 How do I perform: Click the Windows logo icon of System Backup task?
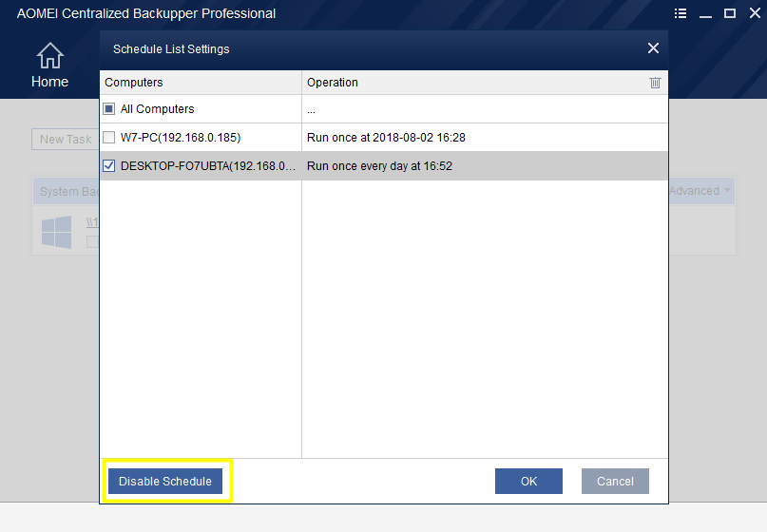point(56,232)
